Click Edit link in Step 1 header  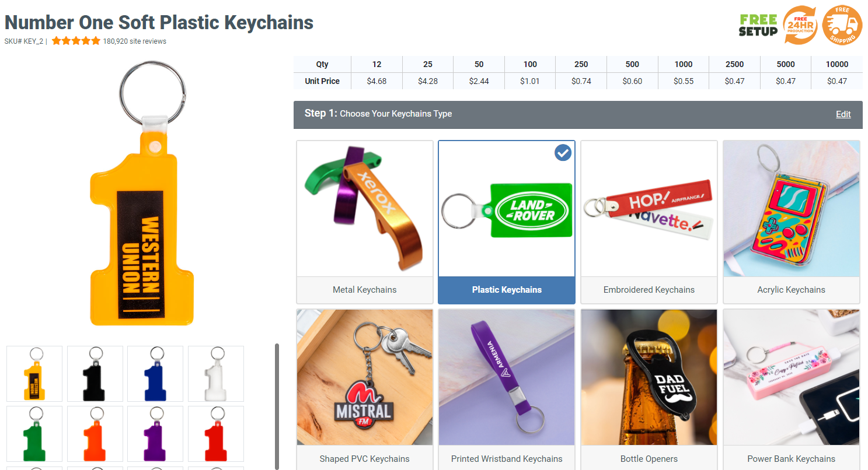tap(843, 114)
